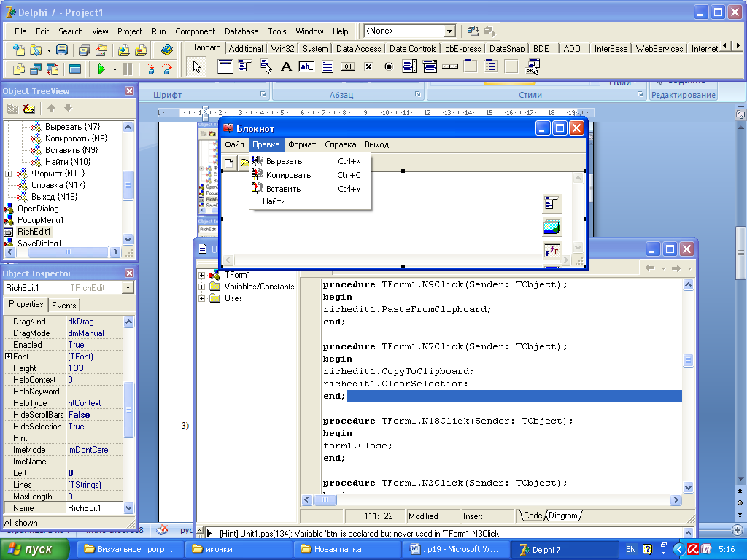
Task: Select the GroupBox component in palette
Action: 471,66
